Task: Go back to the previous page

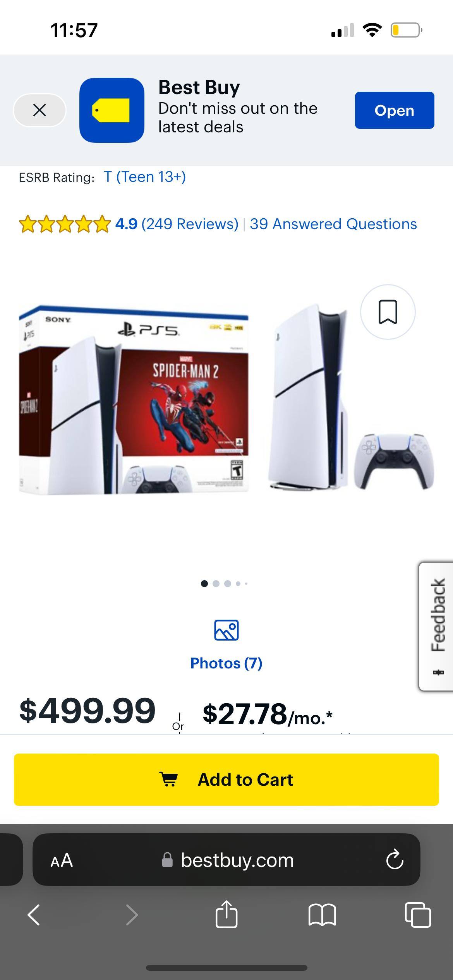Action: [x=34, y=915]
